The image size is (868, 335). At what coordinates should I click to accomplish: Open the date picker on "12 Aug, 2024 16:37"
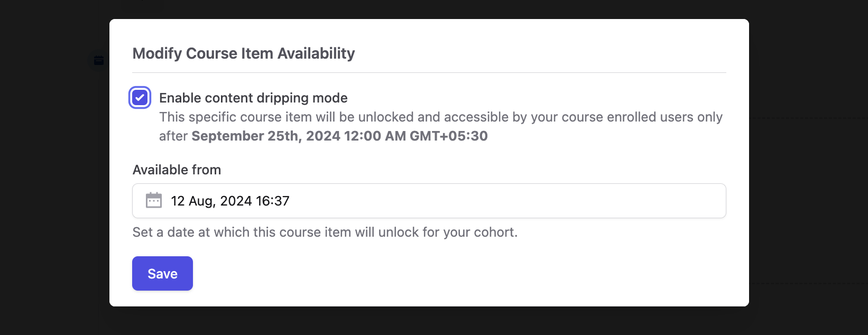[230, 201]
